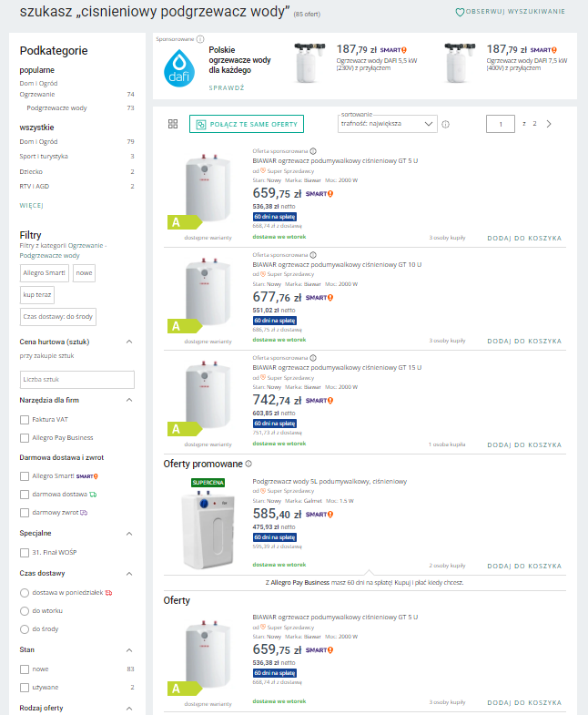This screenshot has width=588, height=715.
Task: Click the Liczba sztuk input field
Action: (x=76, y=379)
